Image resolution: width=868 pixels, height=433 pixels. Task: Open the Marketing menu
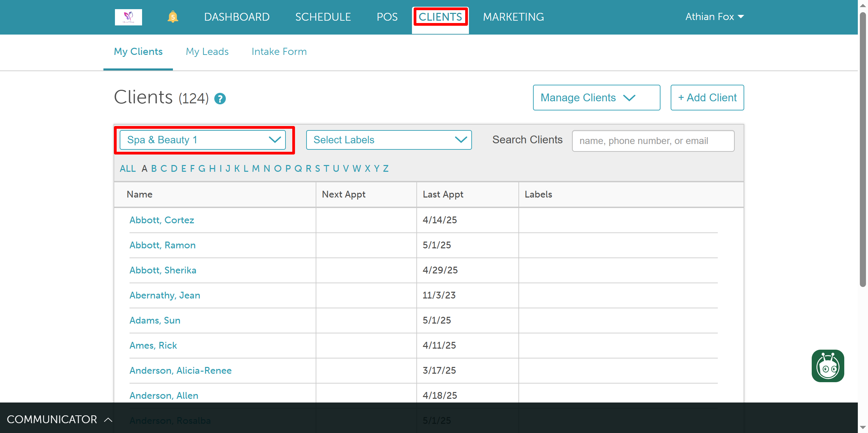click(513, 17)
